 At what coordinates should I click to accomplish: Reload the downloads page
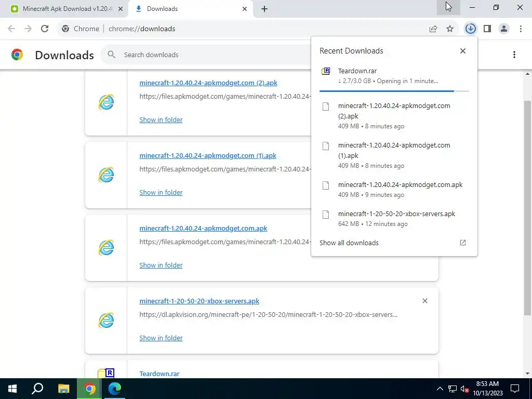click(x=45, y=29)
